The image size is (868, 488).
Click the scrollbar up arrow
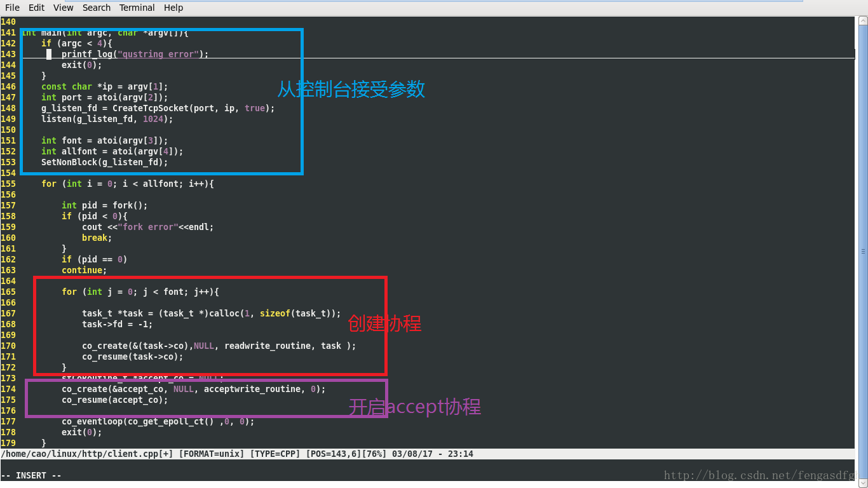click(863, 21)
